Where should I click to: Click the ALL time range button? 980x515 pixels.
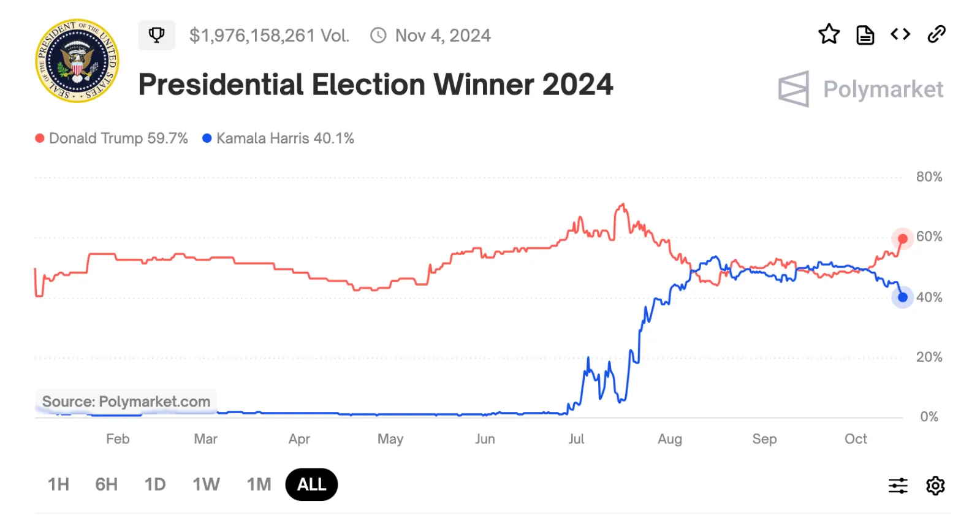tap(311, 484)
